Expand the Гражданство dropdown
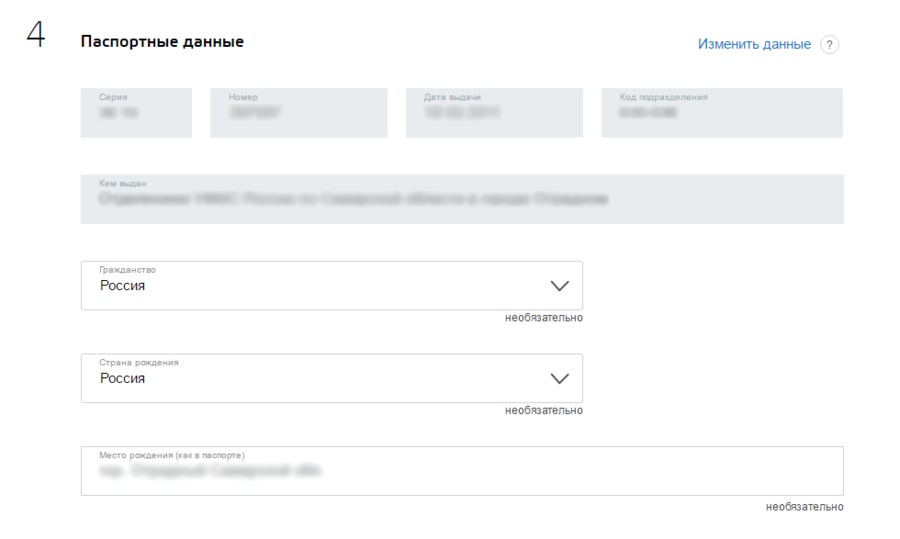This screenshot has height=539, width=900. (331, 286)
